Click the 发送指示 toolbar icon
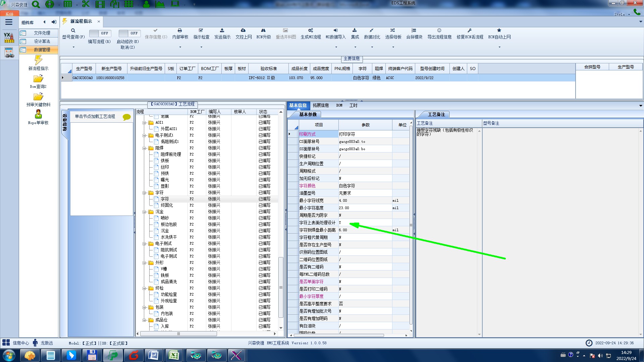 click(x=222, y=31)
